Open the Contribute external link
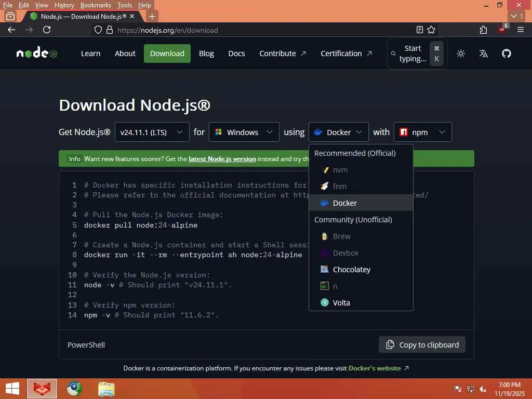Image resolution: width=532 pixels, height=399 pixels. 282,54
